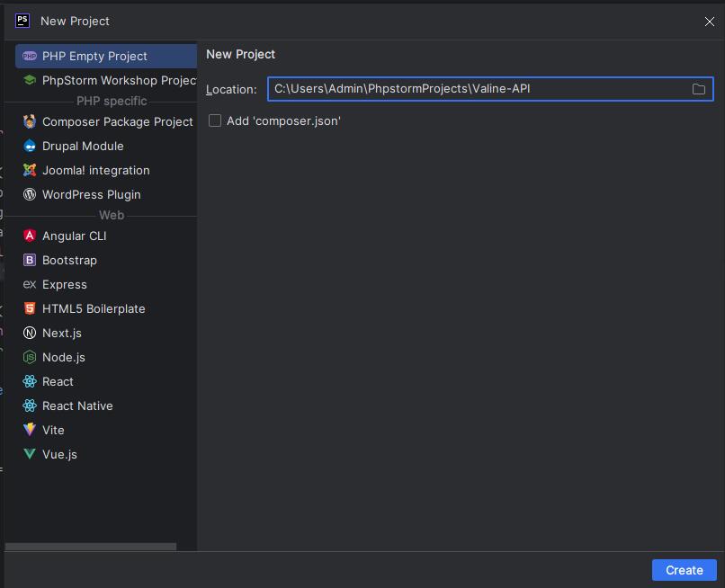Screen dimensions: 725x588
Task: Choose HTML5 Boilerplate template
Action: click(x=106, y=308)
